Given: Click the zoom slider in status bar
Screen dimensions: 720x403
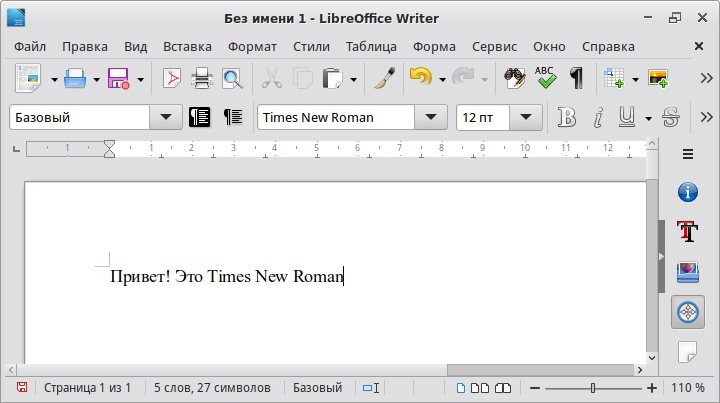Looking at the screenshot, I should pos(592,388).
